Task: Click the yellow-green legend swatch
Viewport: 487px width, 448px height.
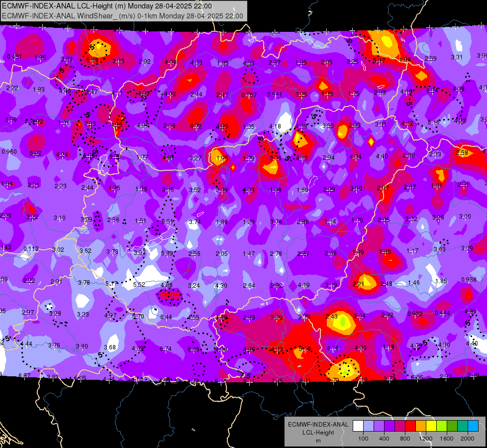Action: [x=442, y=426]
